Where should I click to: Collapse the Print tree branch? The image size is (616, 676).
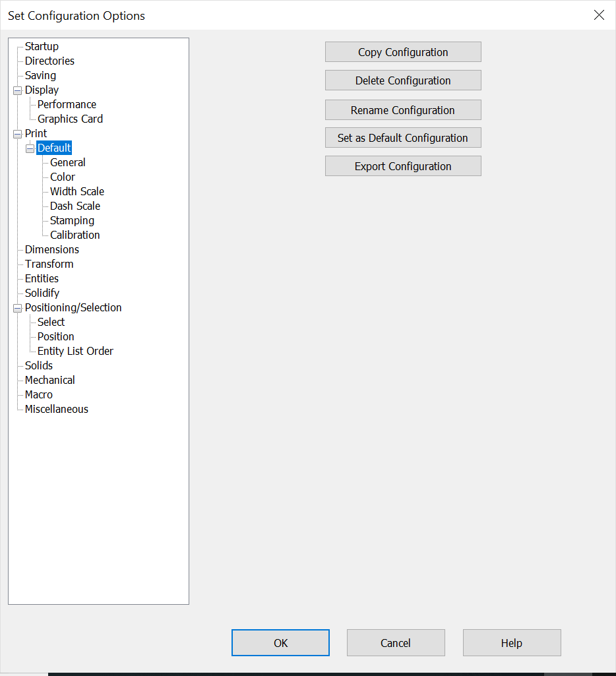pos(17,133)
